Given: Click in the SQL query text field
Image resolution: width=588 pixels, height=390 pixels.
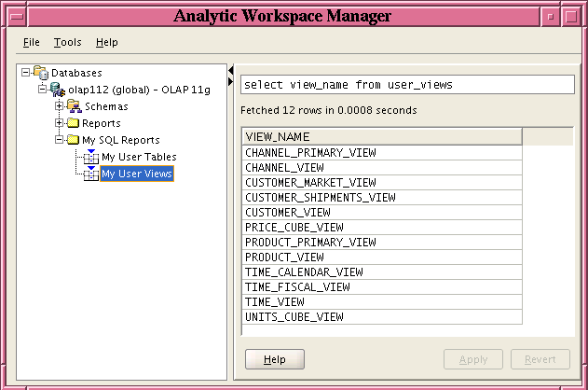Looking at the screenshot, I should (x=406, y=85).
